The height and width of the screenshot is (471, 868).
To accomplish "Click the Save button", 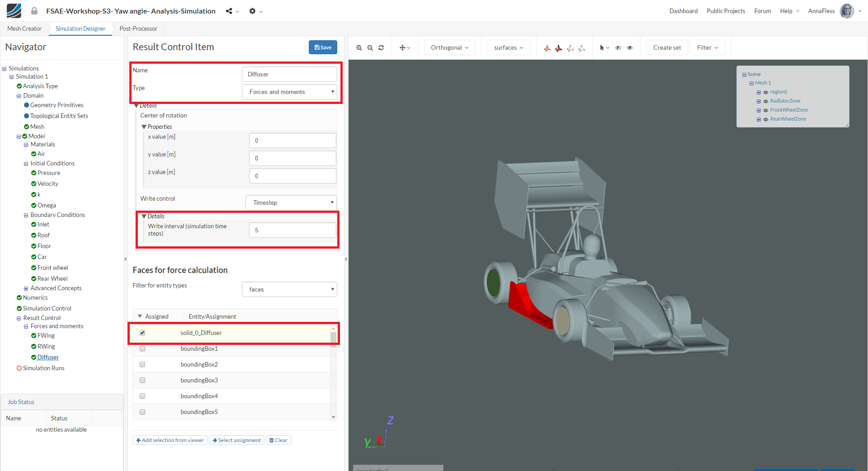I will pos(323,47).
